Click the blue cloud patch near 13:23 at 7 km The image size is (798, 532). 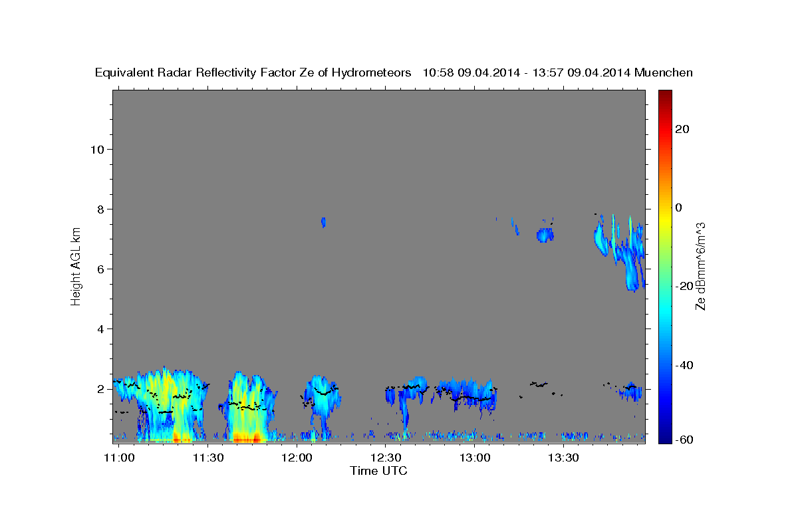click(x=545, y=235)
